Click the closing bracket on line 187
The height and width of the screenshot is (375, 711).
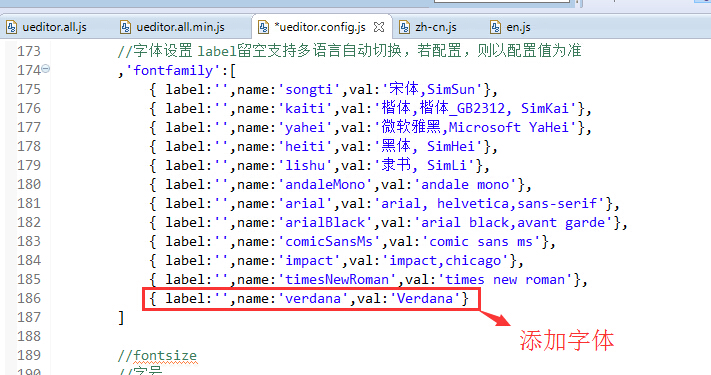(x=121, y=317)
